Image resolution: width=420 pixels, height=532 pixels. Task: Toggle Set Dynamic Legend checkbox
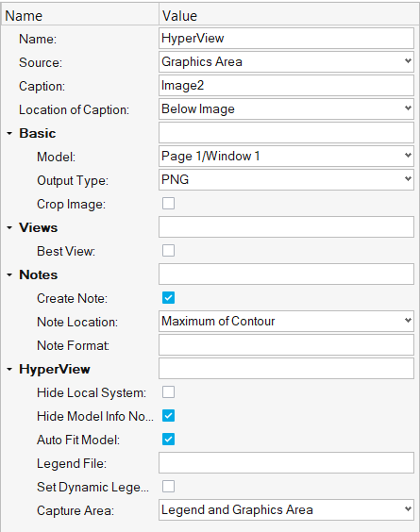tap(168, 487)
